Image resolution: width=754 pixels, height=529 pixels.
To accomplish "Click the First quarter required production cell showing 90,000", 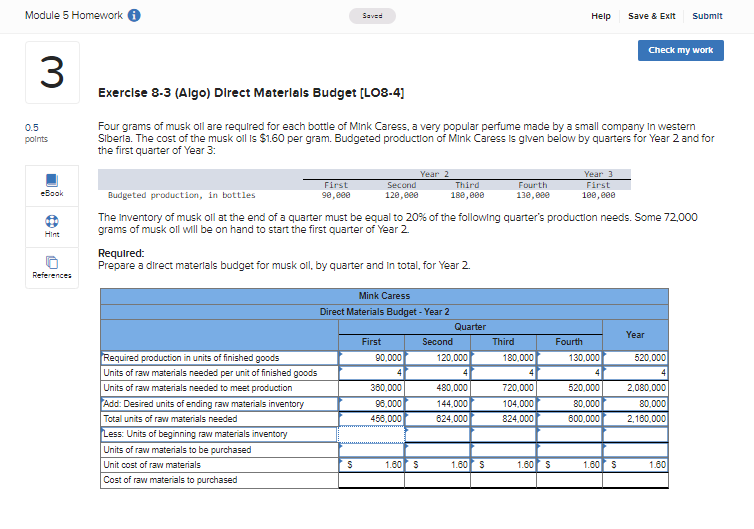I will [371, 357].
